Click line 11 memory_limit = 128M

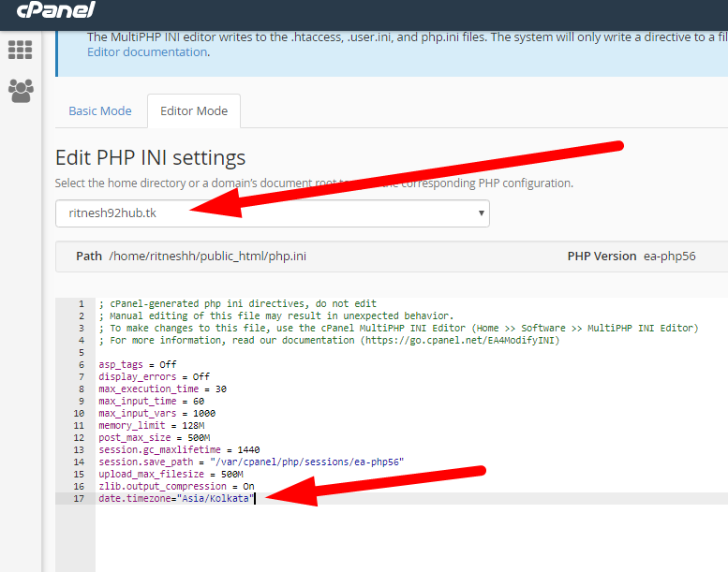click(152, 425)
